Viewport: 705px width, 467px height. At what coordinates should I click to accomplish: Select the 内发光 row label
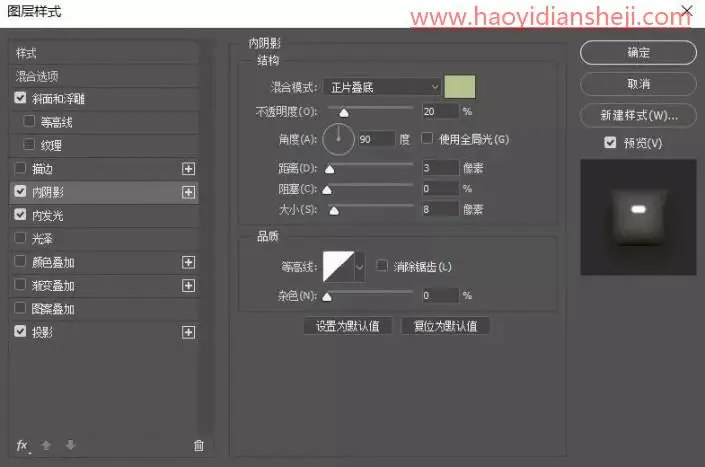[48, 216]
